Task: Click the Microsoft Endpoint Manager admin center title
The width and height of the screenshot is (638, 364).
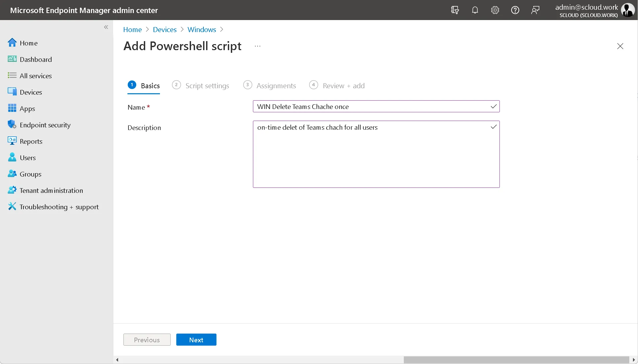Action: pos(84,10)
